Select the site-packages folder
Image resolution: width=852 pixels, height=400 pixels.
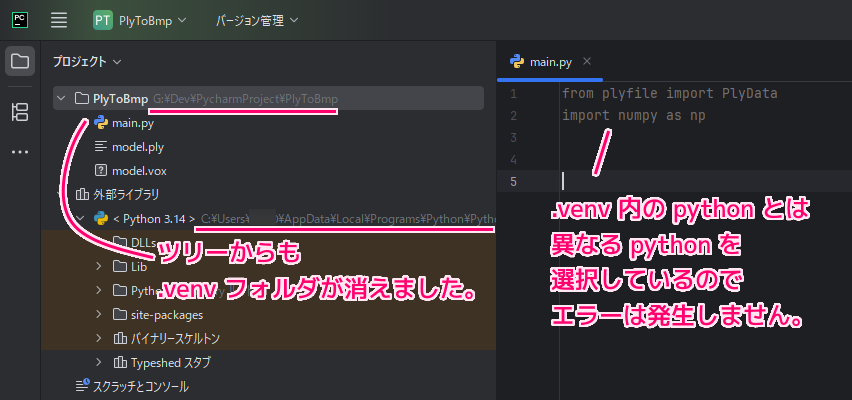[167, 315]
